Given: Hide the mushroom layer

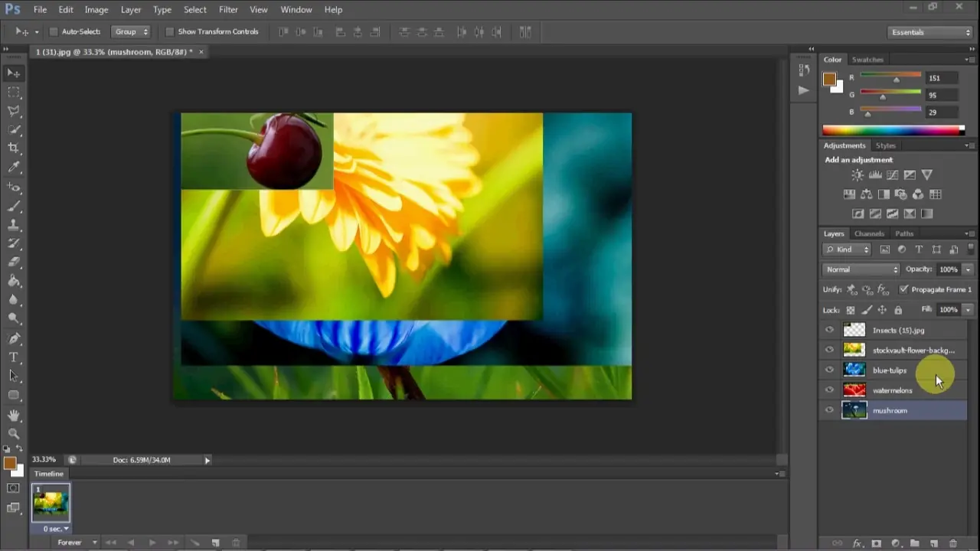Looking at the screenshot, I should (829, 410).
